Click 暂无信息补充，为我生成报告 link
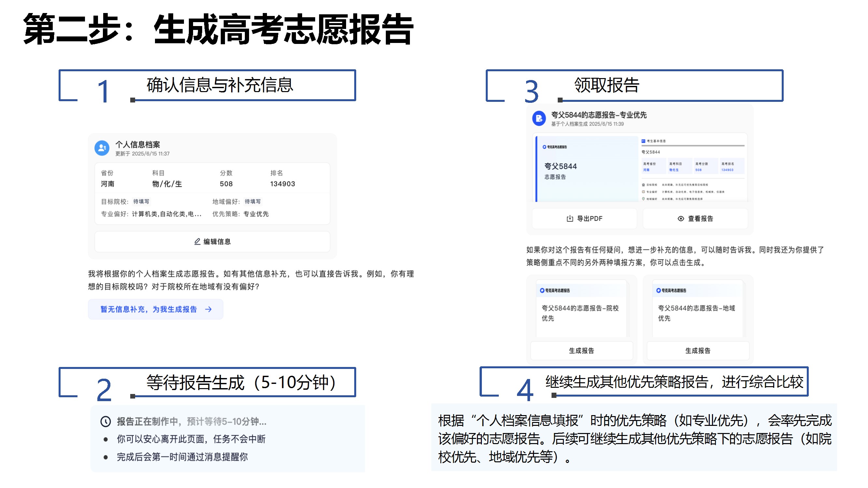 [x=148, y=309]
